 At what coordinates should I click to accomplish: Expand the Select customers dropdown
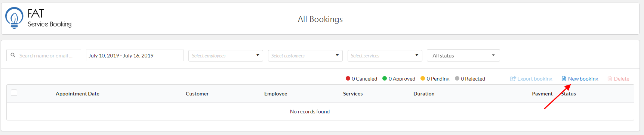pyautogui.click(x=305, y=56)
